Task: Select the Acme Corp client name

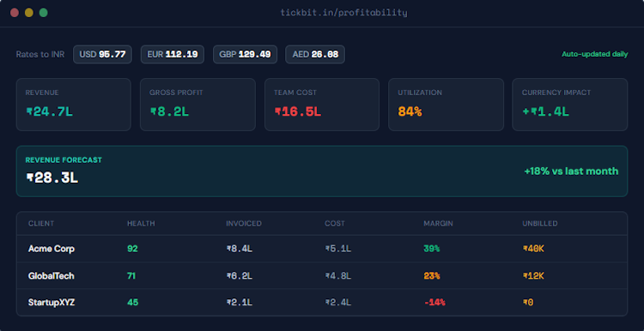Action: (52, 249)
